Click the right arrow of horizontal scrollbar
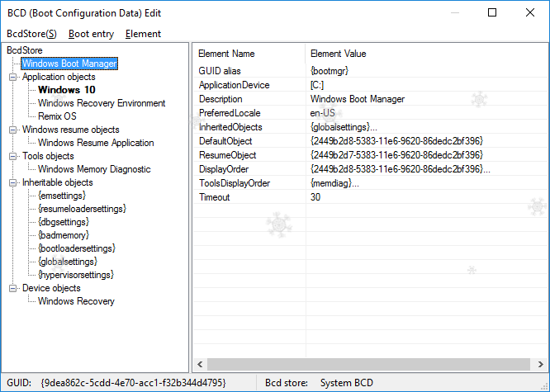Image resolution: width=550 pixels, height=392 pixels. point(541,364)
